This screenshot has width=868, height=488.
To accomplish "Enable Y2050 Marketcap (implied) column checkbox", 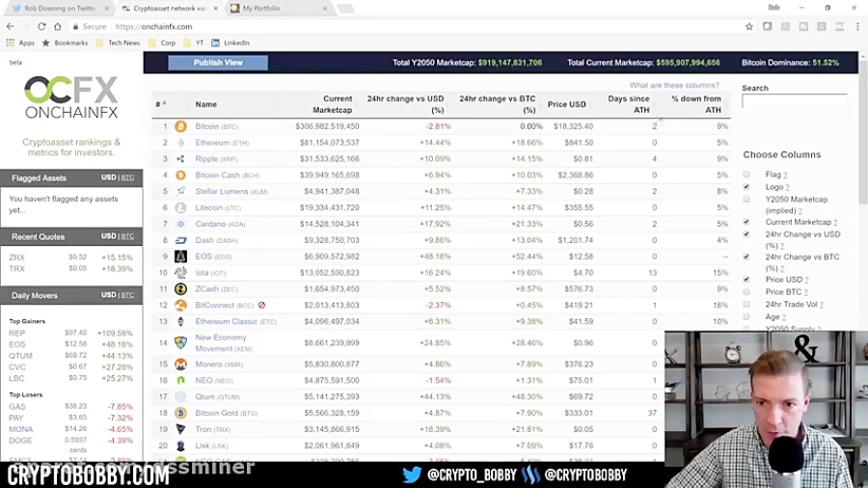I will click(746, 200).
